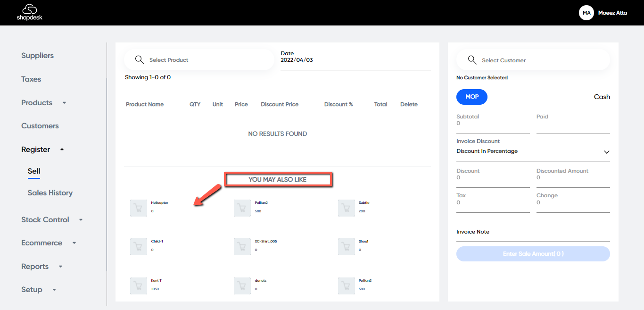Image resolution: width=644 pixels, height=310 pixels.
Task: Click the Shoe1 product cart icon
Action: coord(347,247)
